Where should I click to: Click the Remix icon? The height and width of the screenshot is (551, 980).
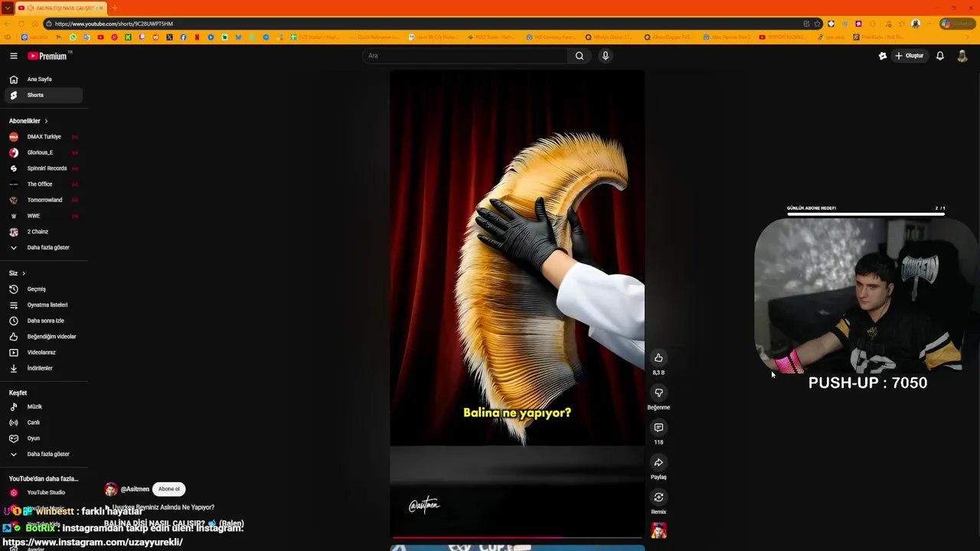coord(658,497)
